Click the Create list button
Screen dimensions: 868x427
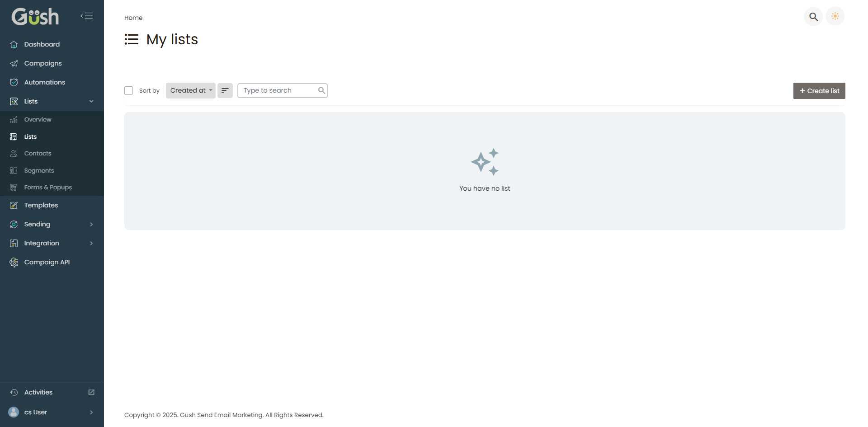point(819,91)
